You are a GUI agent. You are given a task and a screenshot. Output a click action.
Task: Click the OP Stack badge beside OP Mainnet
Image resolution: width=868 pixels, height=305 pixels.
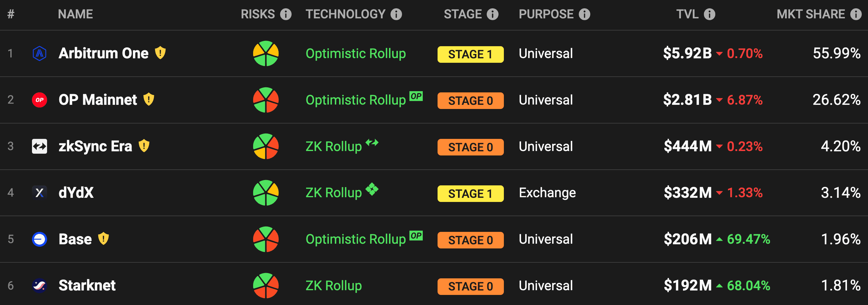(x=416, y=96)
